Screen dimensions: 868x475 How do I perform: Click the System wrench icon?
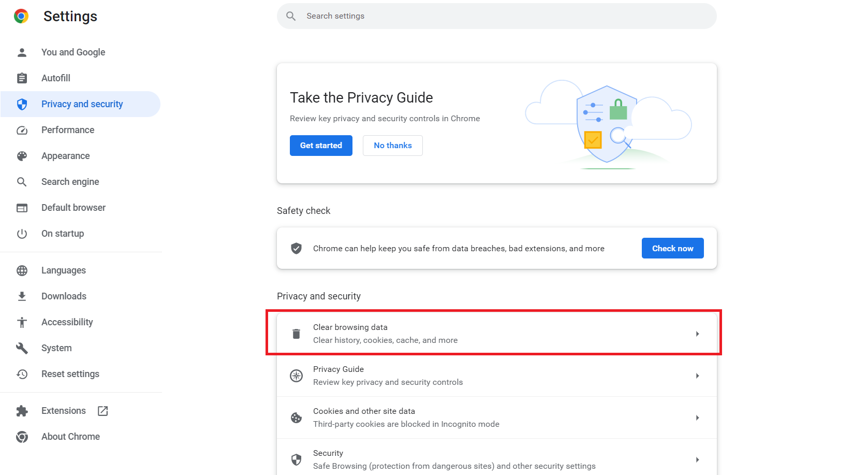point(22,348)
